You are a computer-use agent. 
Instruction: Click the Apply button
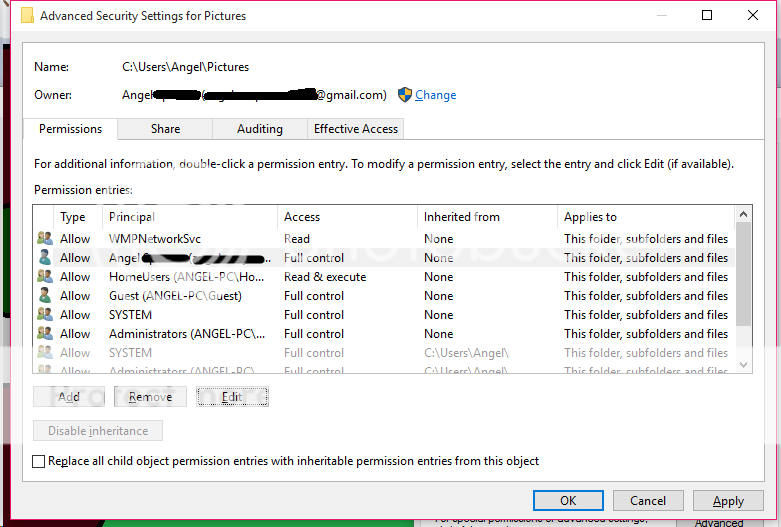727,501
